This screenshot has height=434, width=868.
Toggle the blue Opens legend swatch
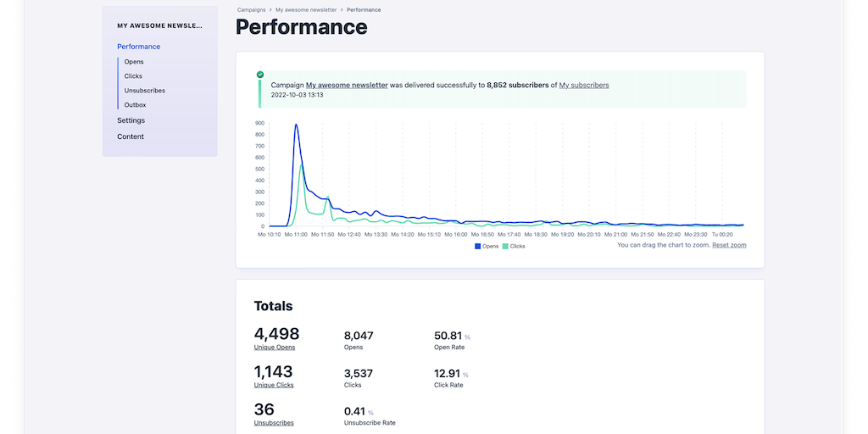coord(478,246)
